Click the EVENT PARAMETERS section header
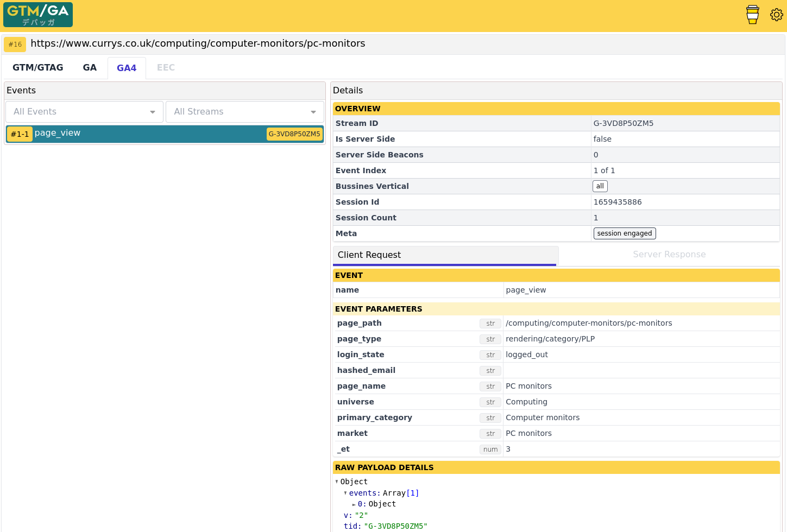The height and width of the screenshot is (532, 787). 556,309
